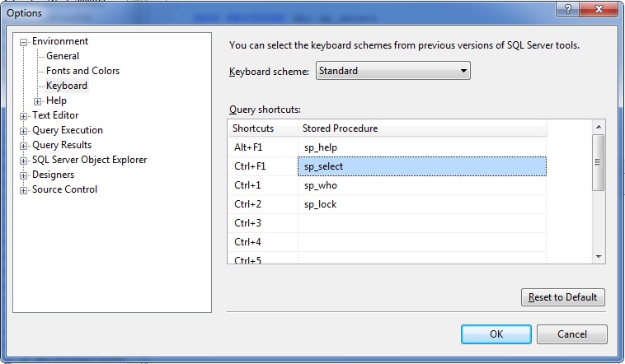Viewport: 625px width, 364px height.
Task: Expand the Text Editor node
Action: 24,116
